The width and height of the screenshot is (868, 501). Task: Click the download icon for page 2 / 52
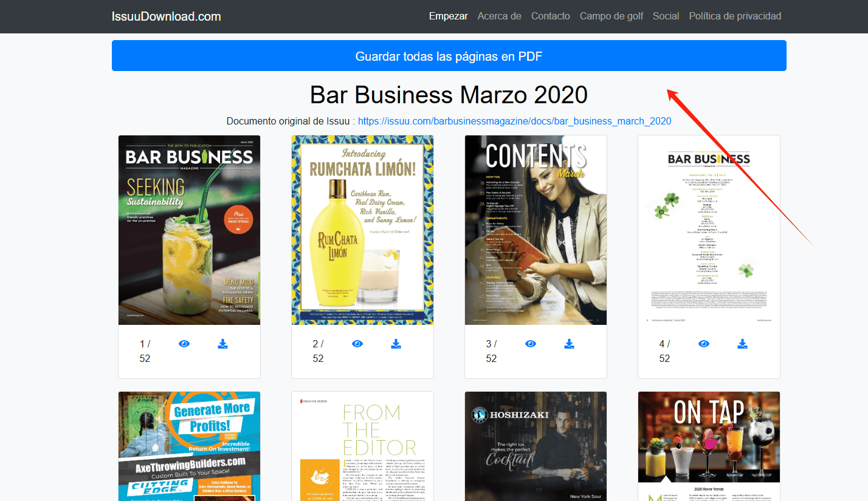click(396, 344)
